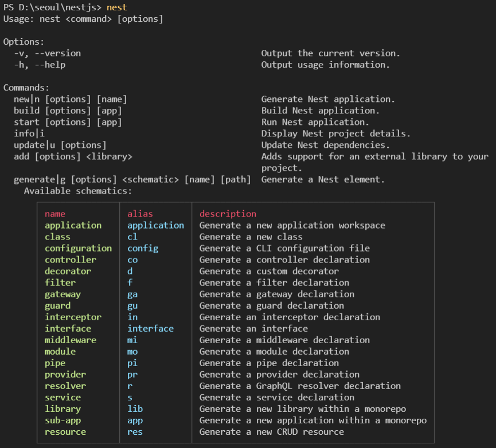Click the '-h, --help' option text
This screenshot has width=496, height=448.
[x=40, y=65]
